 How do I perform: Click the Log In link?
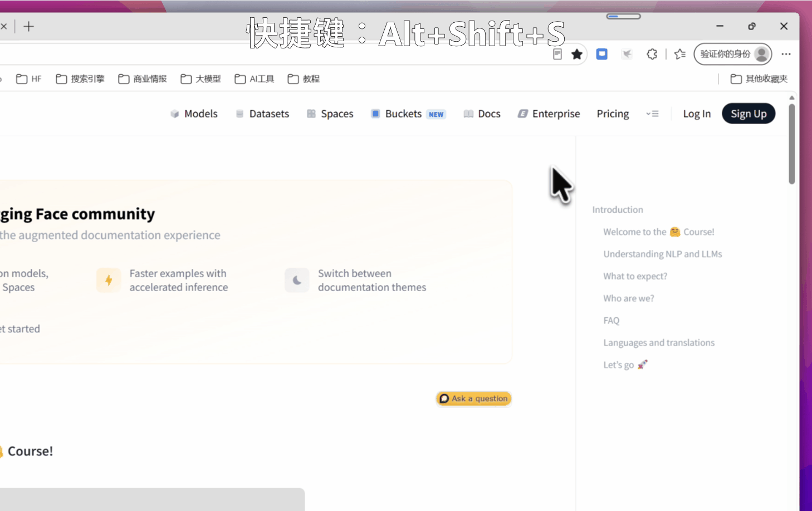tap(697, 114)
